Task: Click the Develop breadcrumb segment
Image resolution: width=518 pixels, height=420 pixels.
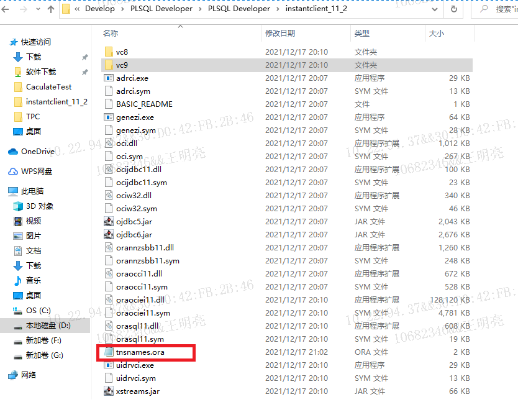Action: (x=100, y=9)
